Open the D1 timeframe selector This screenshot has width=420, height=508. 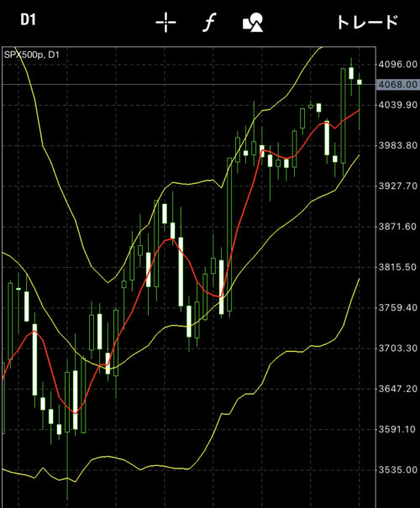28,20
